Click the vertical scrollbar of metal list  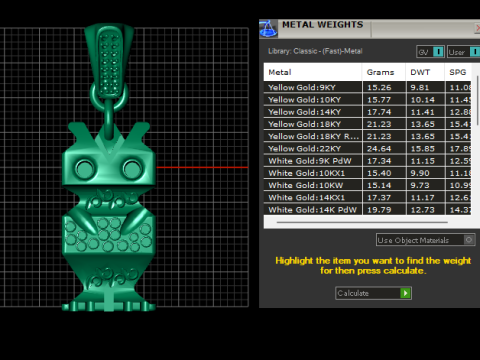478,101
